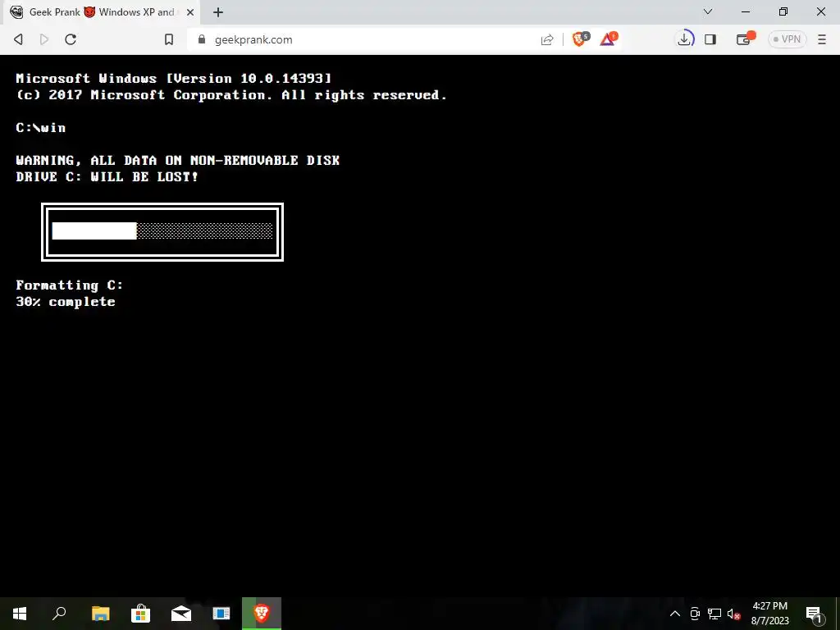The height and width of the screenshot is (630, 840).
Task: Open the Brave Wallet icon
Action: point(745,39)
